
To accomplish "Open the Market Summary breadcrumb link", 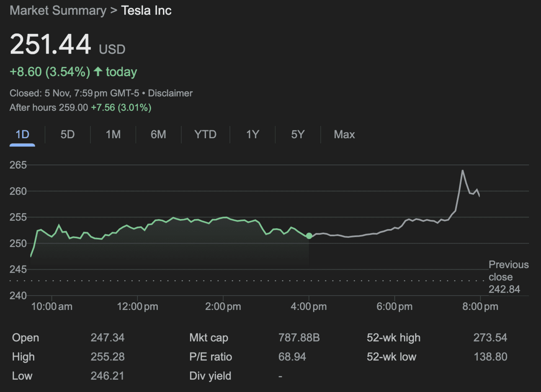I will click(x=58, y=10).
